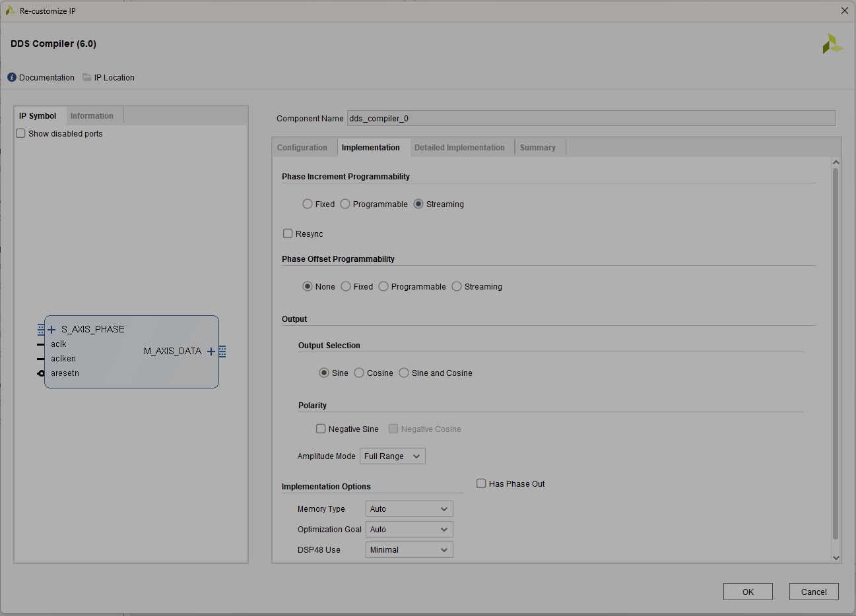Click the M_AXIS_DATA bus interface icon
856x616 pixels.
(222, 352)
